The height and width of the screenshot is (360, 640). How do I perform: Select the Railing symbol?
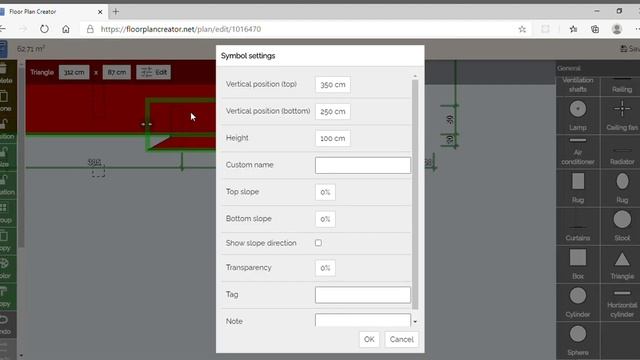622,85
